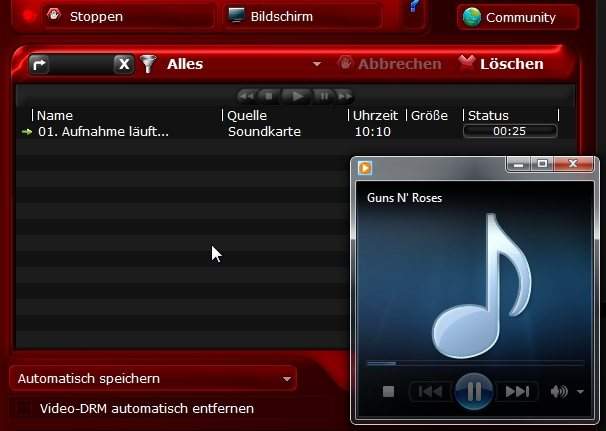Clear the search field with X
The height and width of the screenshot is (431, 606).
click(x=124, y=64)
